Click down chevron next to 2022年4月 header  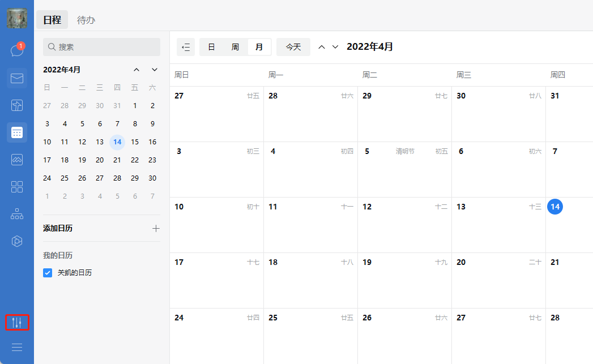click(335, 47)
